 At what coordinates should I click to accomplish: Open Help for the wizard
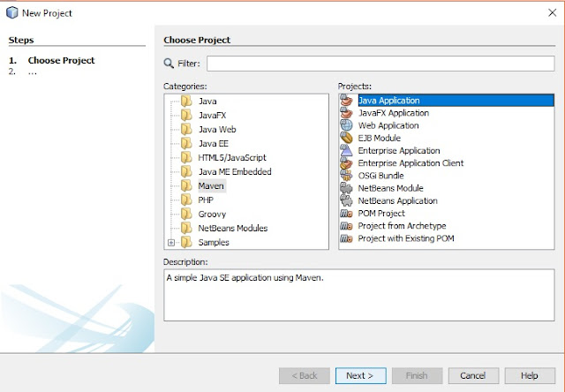[x=530, y=376]
